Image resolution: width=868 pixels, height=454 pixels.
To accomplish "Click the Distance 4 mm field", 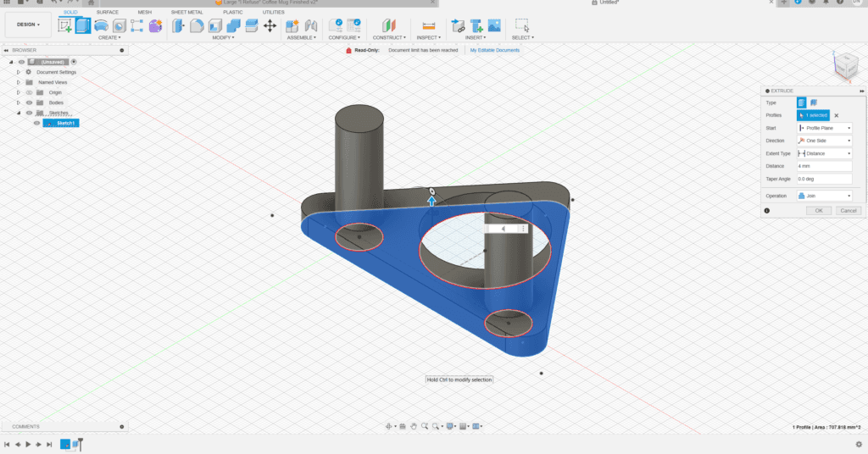I will click(x=824, y=166).
